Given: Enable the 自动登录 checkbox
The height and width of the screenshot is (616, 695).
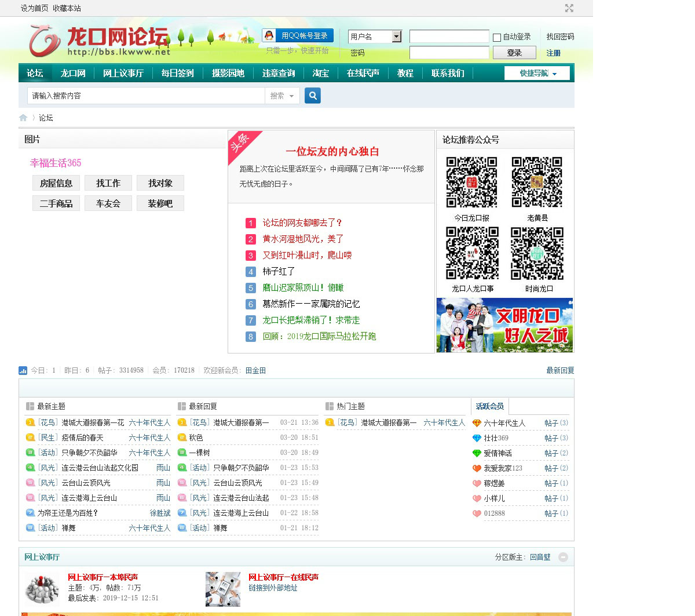Looking at the screenshot, I should (x=497, y=37).
